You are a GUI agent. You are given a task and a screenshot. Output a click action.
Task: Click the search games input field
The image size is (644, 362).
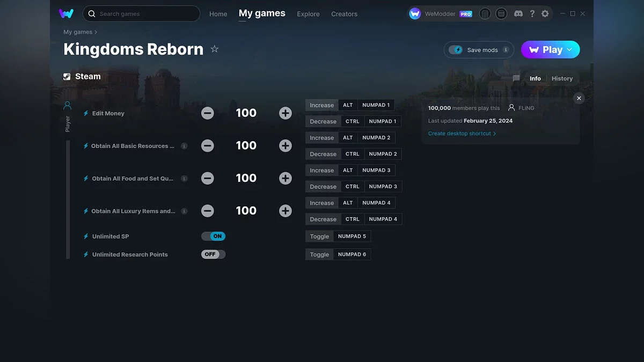(141, 13)
